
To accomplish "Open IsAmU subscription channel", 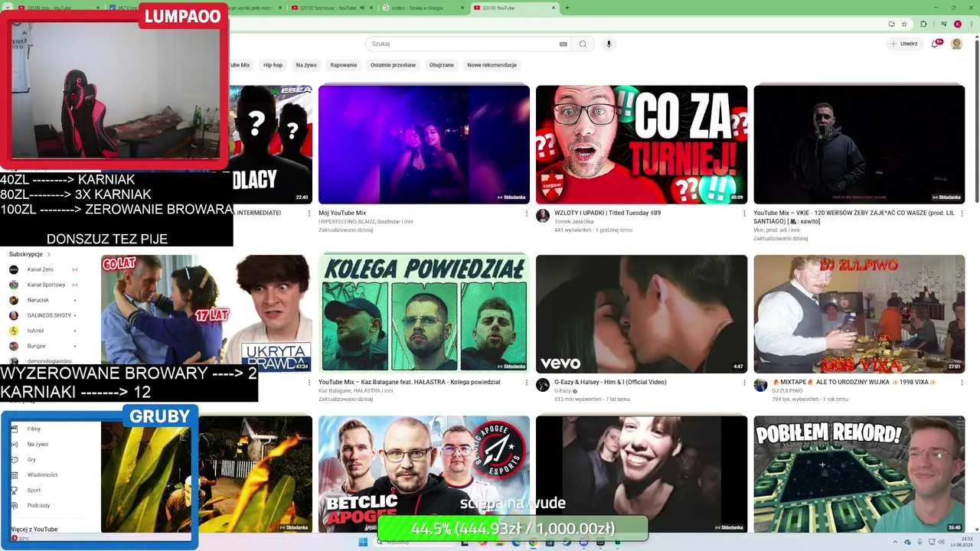I will (x=44, y=331).
